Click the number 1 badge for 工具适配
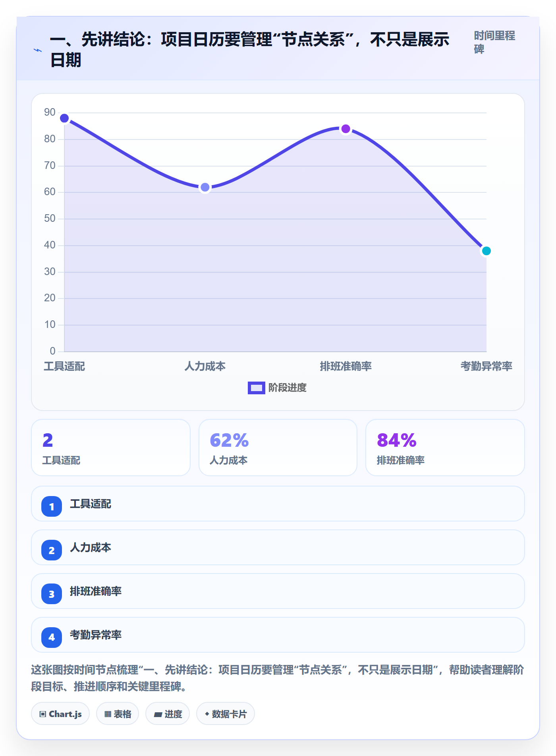 point(52,506)
